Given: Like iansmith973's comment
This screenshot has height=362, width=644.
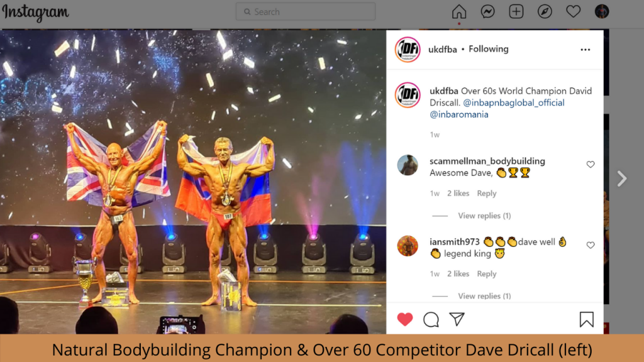Looking at the screenshot, I should pos(590,245).
